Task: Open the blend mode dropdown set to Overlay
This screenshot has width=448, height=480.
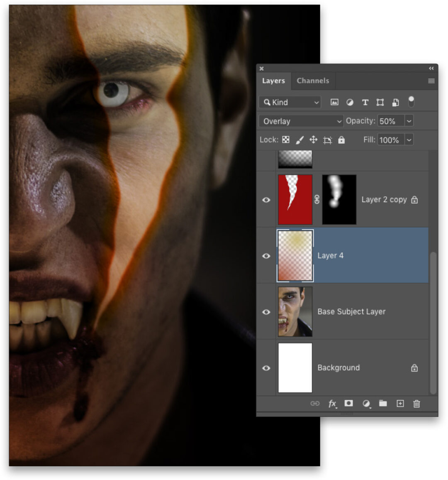Action: 300,121
